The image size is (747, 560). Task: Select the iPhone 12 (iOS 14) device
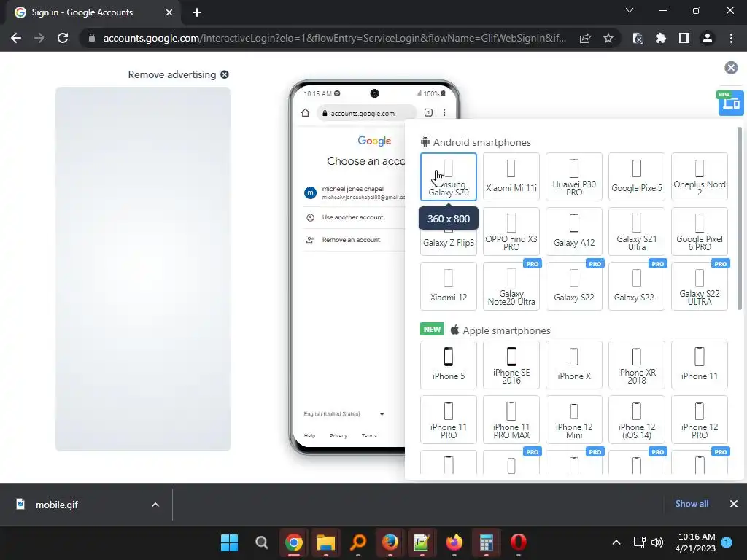[x=636, y=419]
